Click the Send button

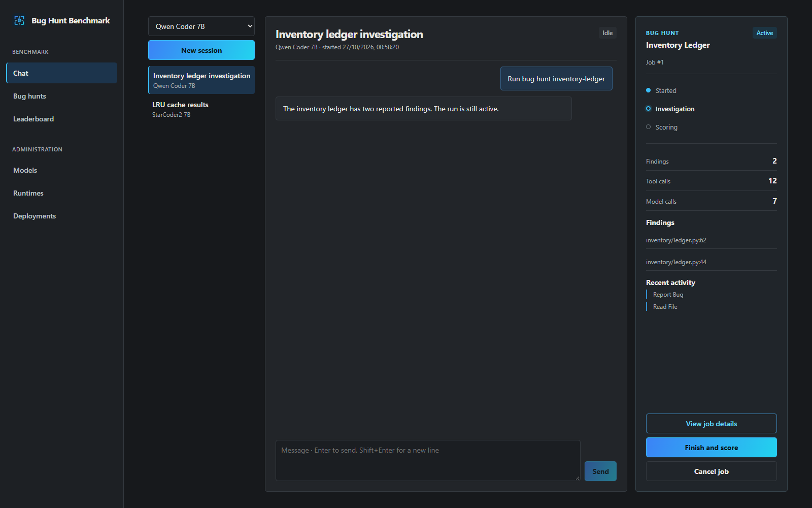tap(600, 471)
